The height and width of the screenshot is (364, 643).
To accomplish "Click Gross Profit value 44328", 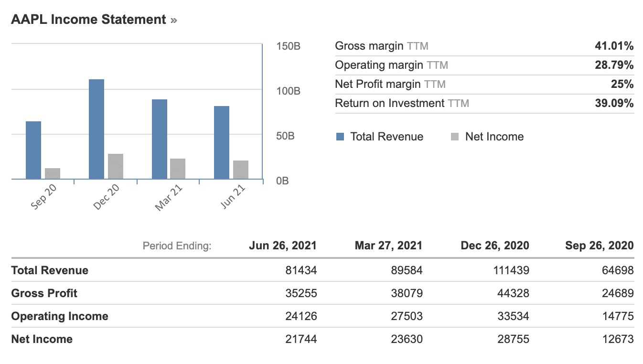I will (514, 293).
